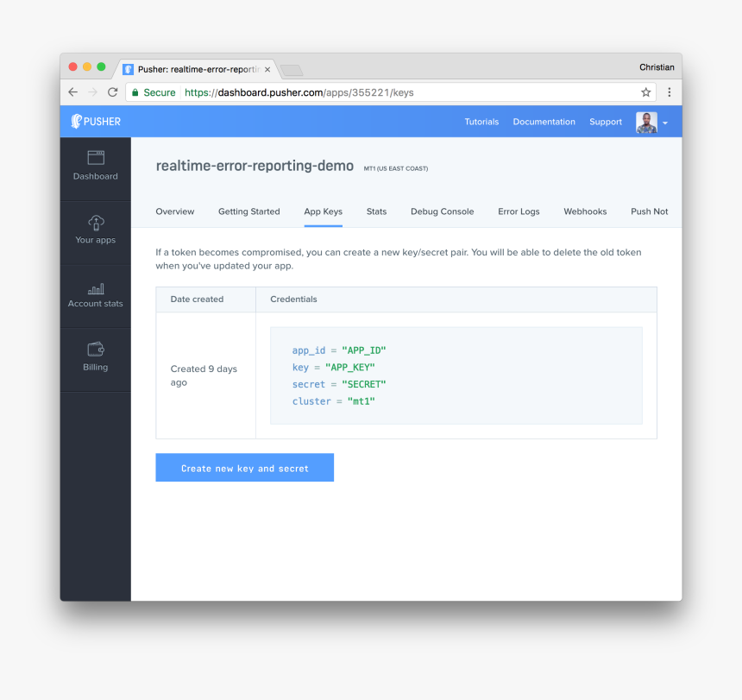Viewport: 742px width, 700px height.
Task: Close the Pusher browser tab
Action: click(267, 70)
